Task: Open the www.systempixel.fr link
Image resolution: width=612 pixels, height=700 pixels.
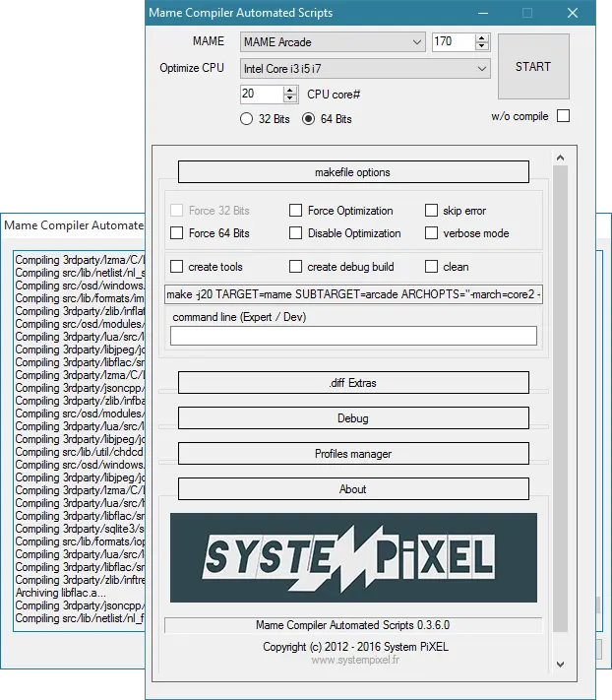Action: pos(355,660)
